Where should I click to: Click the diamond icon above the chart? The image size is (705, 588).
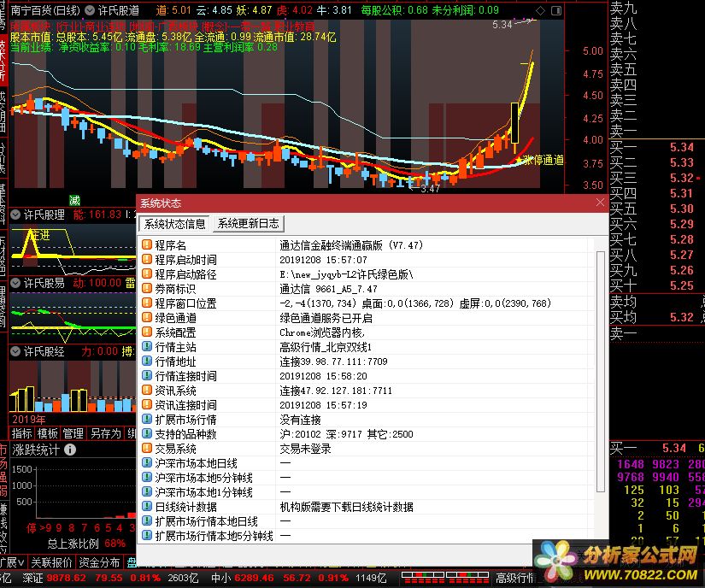pyautogui.click(x=540, y=10)
